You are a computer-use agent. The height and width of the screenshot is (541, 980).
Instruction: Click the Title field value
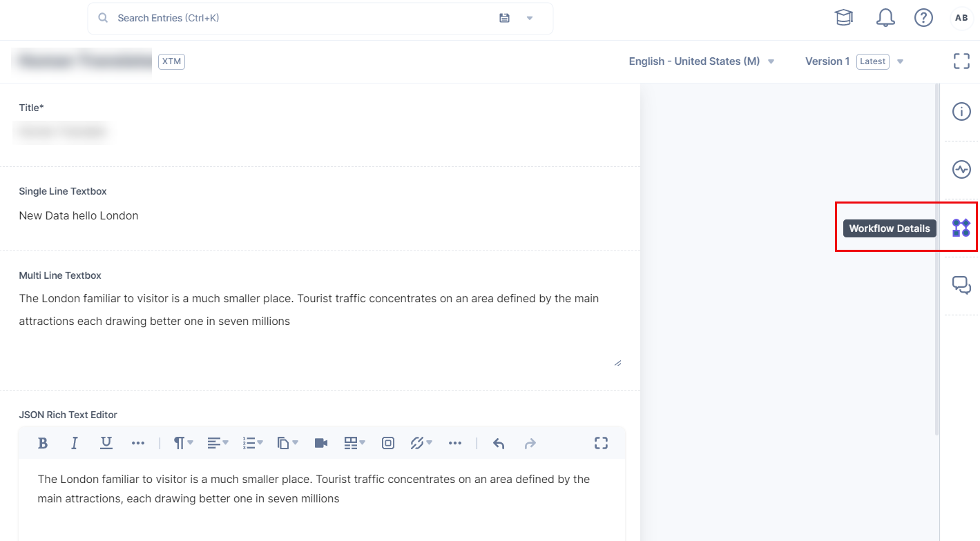coord(63,132)
